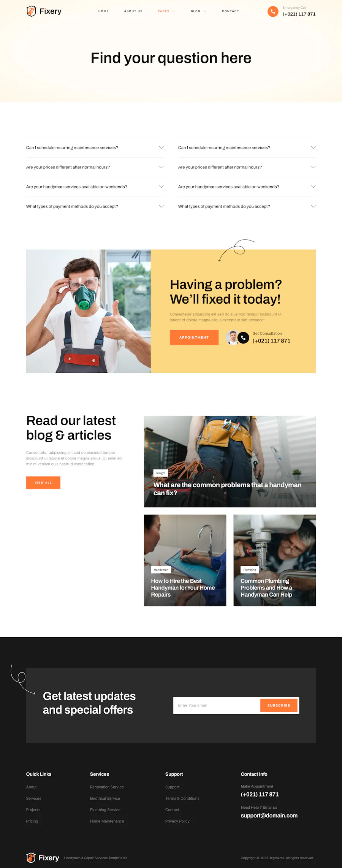Expand the right 'Are your prices different' question
This screenshot has height=868, width=342.
[x=247, y=167]
